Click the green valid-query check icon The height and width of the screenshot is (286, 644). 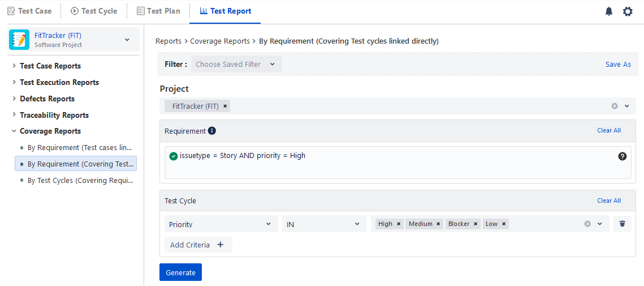174,156
